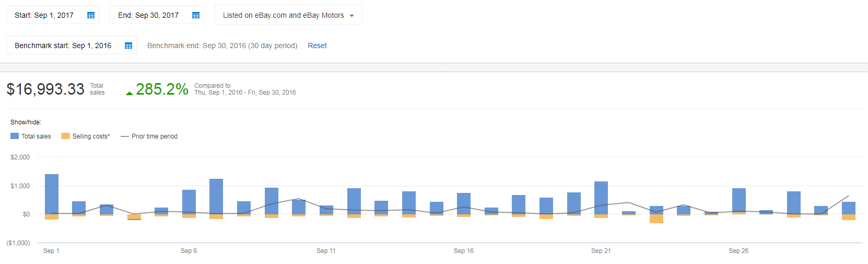Click the Start: Sep 1, 2017 field
This screenshot has width=868, height=264.
pos(44,15)
